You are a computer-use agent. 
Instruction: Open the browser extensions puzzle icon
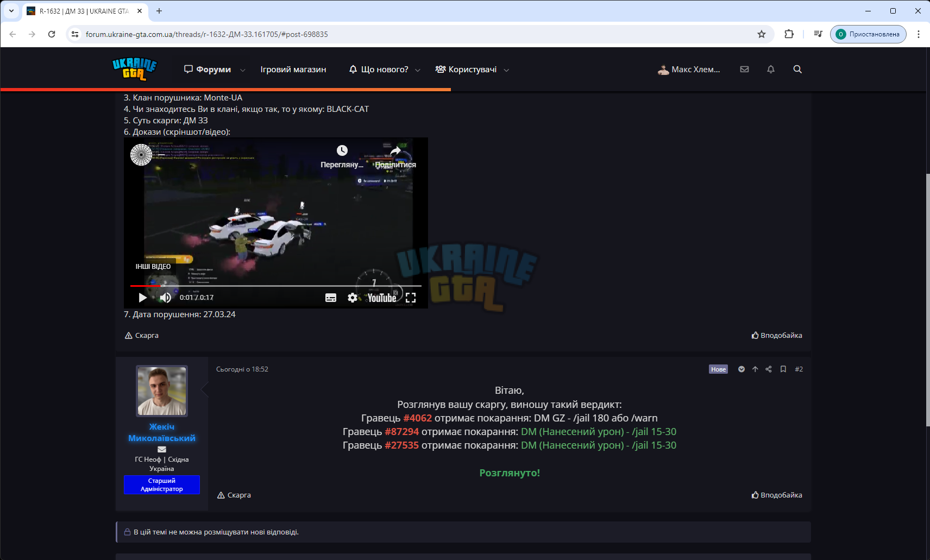789,34
